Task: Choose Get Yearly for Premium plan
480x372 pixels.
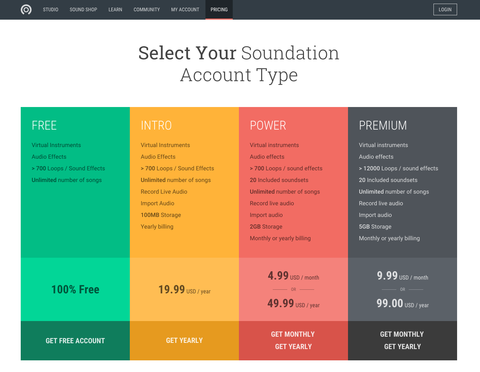Action: (x=402, y=347)
